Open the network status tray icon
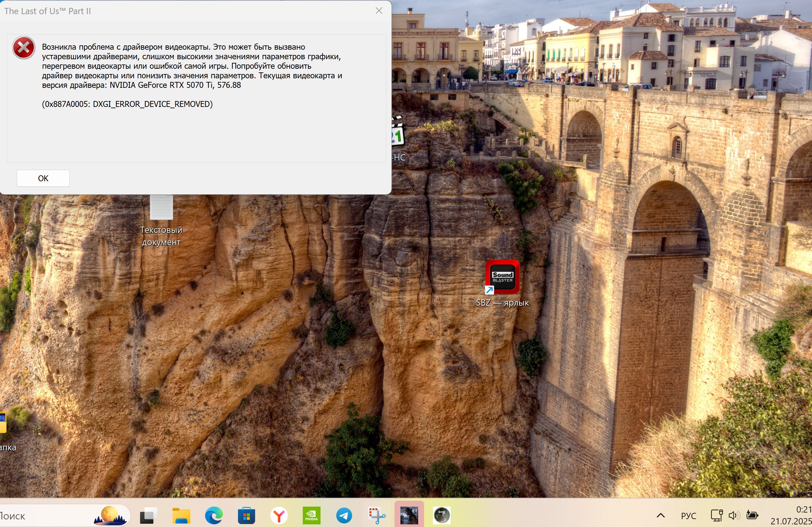Image resolution: width=812 pixels, height=527 pixels. [716, 515]
